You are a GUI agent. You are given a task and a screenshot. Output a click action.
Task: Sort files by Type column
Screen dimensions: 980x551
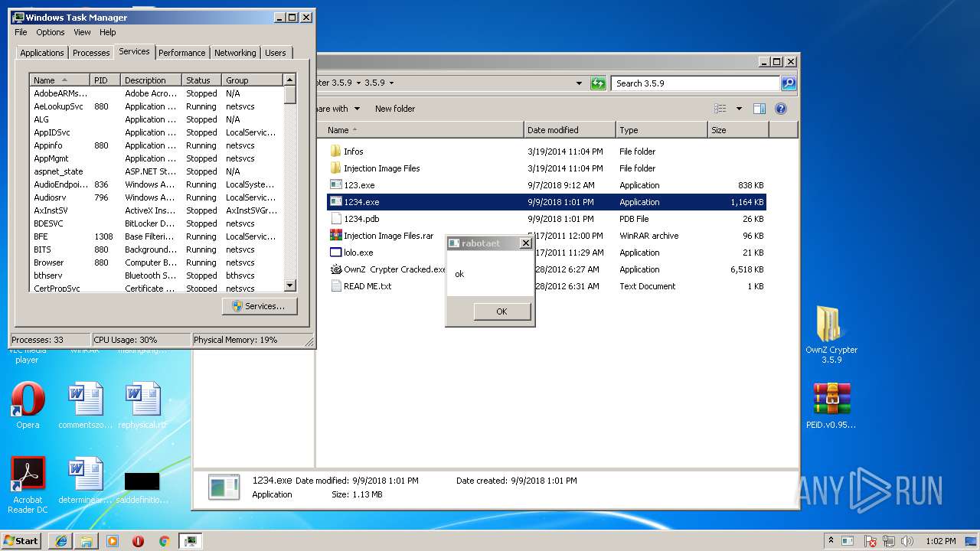click(661, 130)
